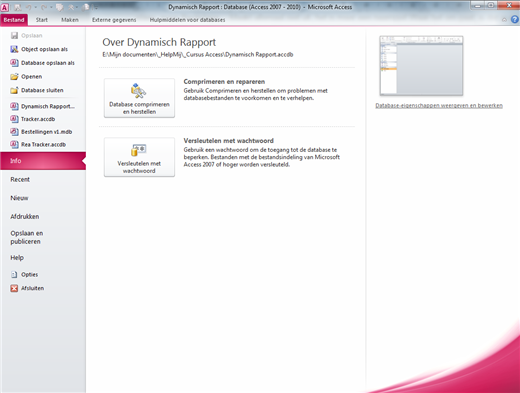Click the Dynamisch Rapport recent file icon

click(14, 106)
